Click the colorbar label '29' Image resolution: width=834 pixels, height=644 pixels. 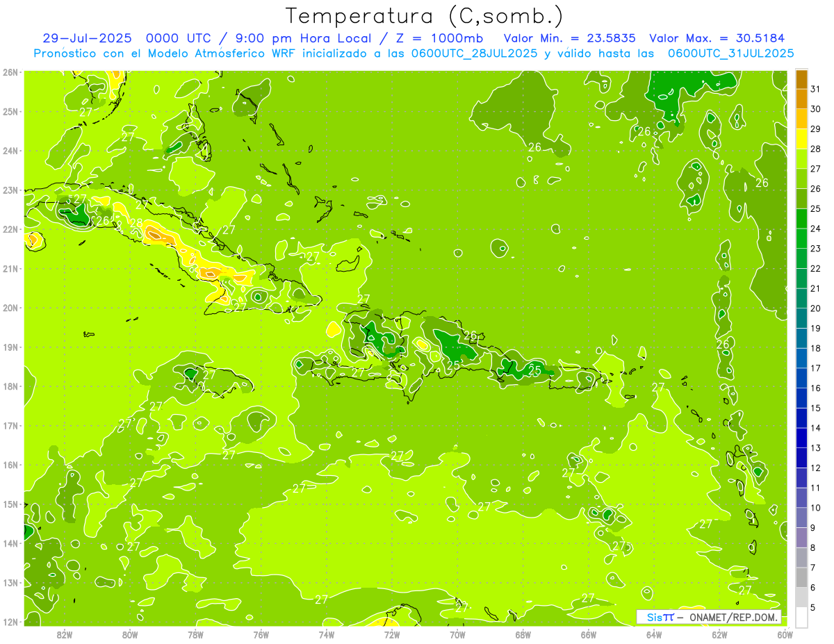(x=815, y=129)
